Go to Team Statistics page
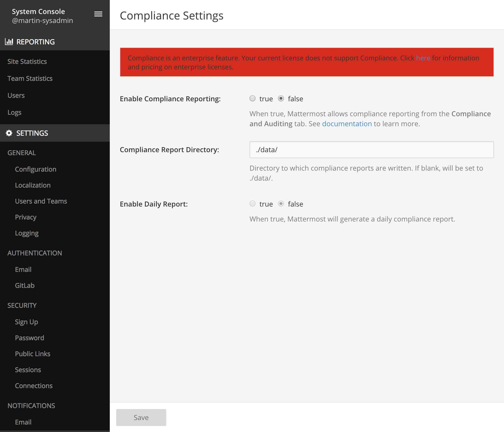The width and height of the screenshot is (504, 432). click(x=30, y=78)
